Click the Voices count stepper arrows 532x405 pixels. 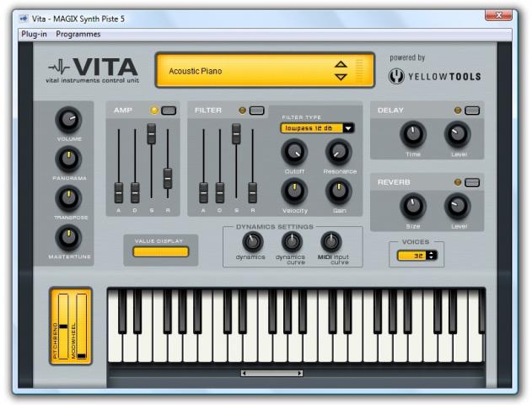[431, 256]
